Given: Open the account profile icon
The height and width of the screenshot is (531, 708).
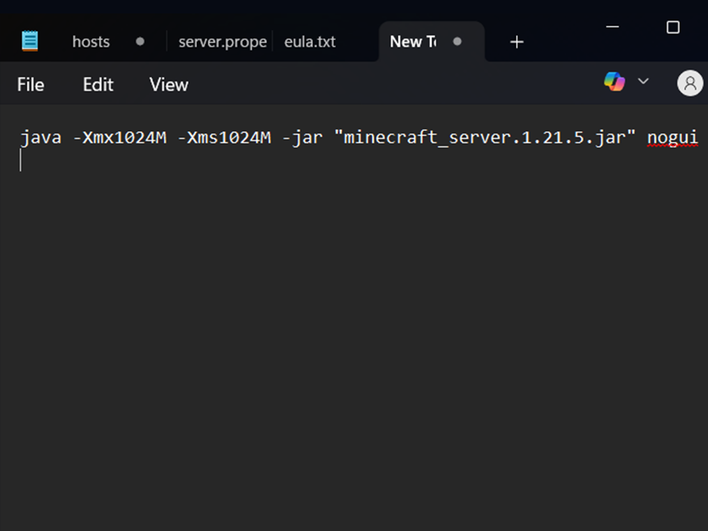Looking at the screenshot, I should (689, 83).
